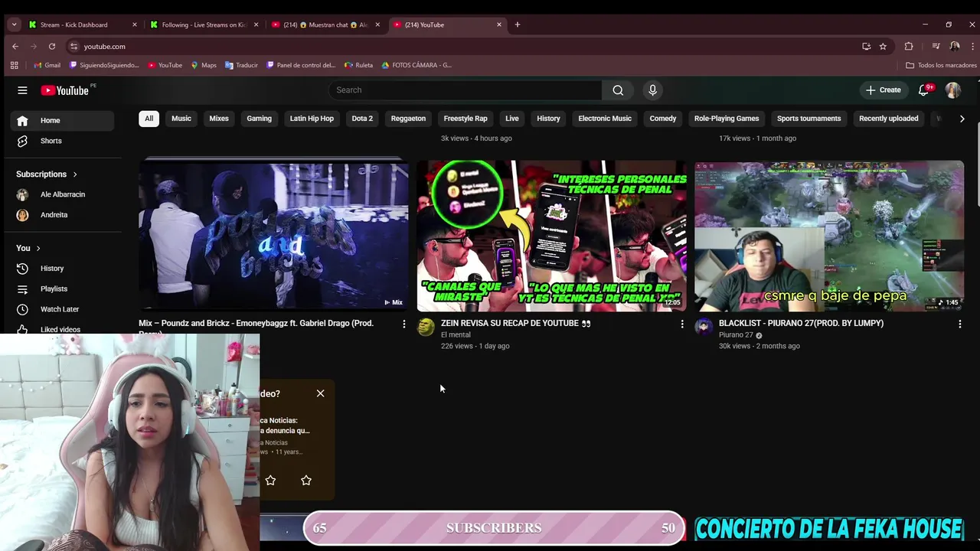Rate with the last star in popup

(306, 481)
